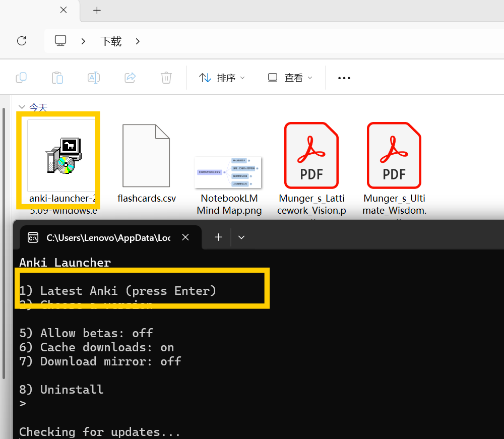This screenshot has width=504, height=439.
Task: Open a new File Explorer tab
Action: [x=97, y=11]
